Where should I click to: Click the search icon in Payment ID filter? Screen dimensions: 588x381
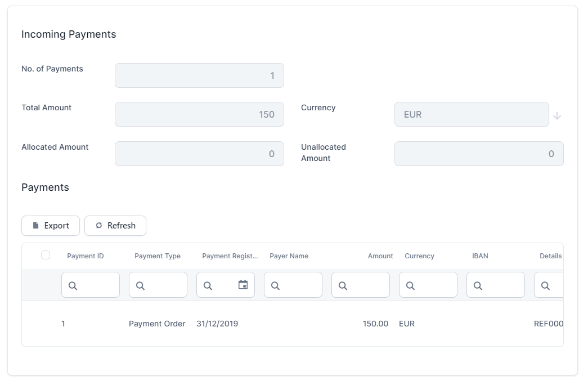(73, 286)
